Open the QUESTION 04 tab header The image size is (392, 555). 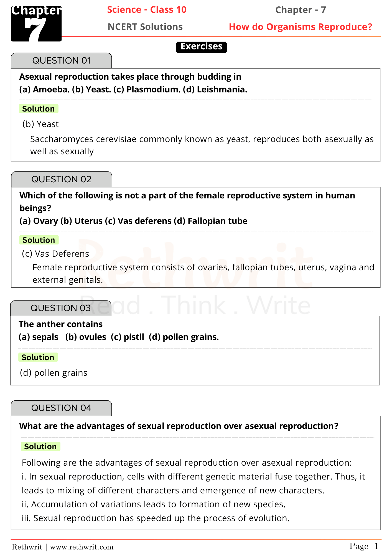[x=61, y=408]
